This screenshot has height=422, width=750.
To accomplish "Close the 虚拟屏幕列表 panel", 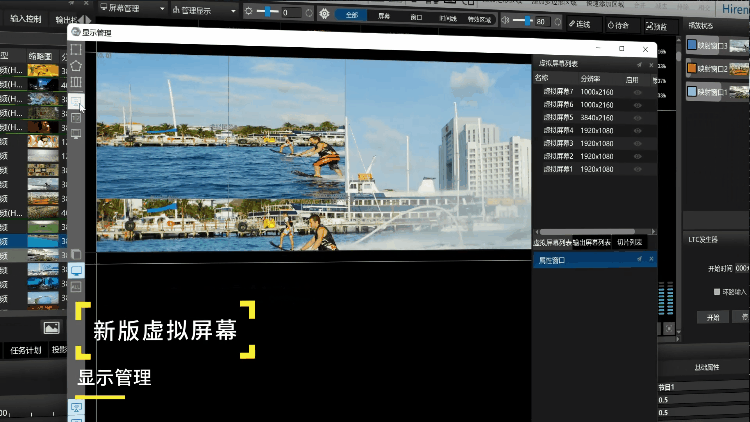I will [x=651, y=65].
